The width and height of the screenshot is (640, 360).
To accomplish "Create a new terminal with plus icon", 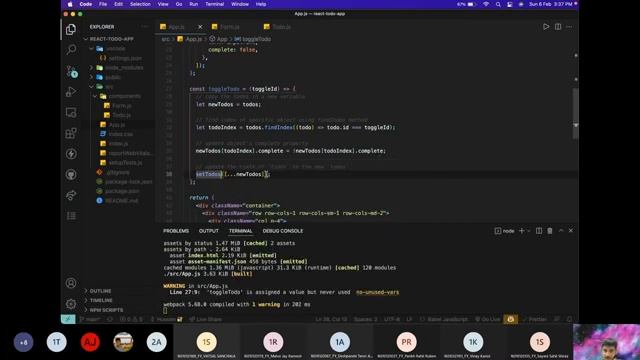I will (x=521, y=231).
